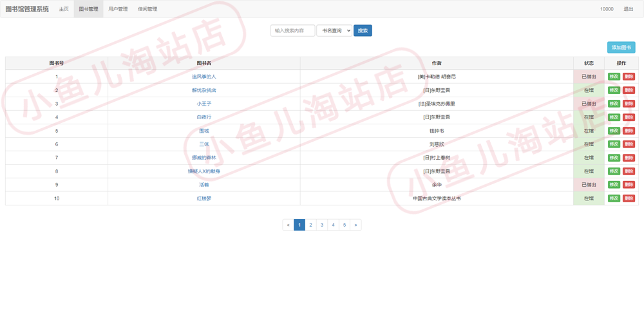The image size is (644, 324).
Task: Click 删除 for 追风筝的人
Action: [x=629, y=77]
